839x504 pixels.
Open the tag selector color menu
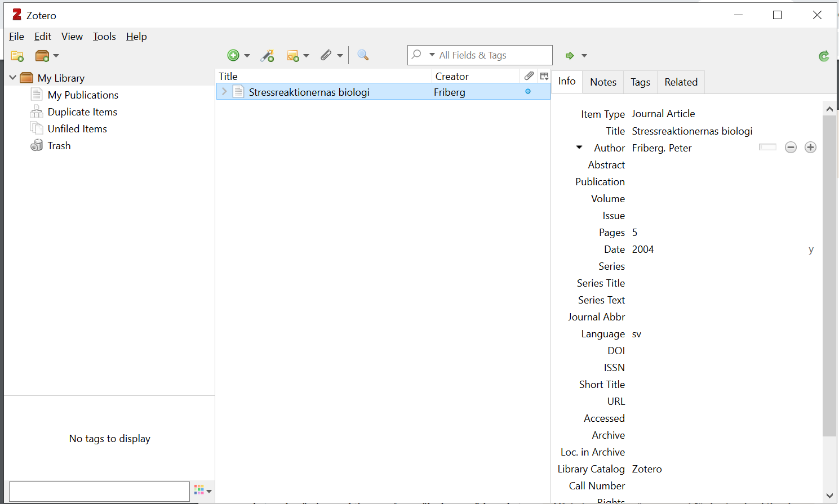tap(202, 490)
